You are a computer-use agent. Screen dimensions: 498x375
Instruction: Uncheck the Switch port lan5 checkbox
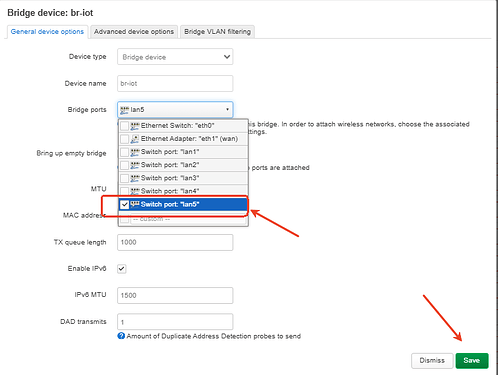point(124,204)
